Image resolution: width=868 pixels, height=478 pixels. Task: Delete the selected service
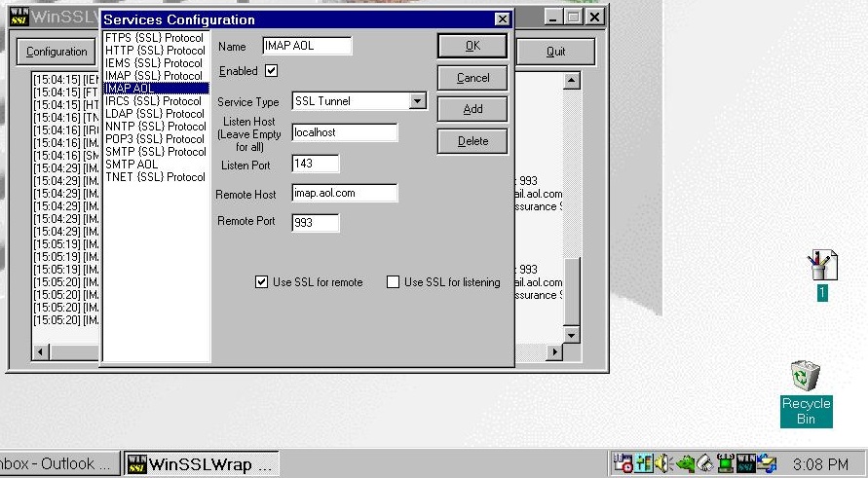(x=472, y=141)
